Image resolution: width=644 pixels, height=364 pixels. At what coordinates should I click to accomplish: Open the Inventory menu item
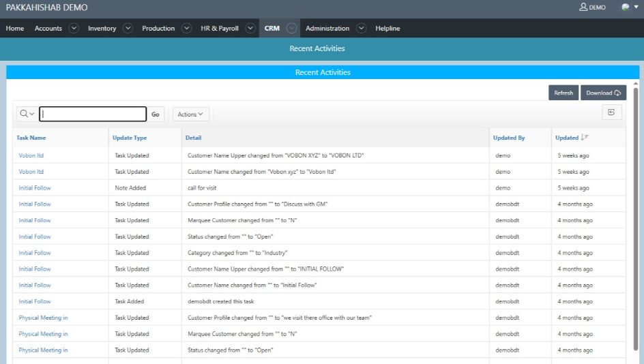click(102, 29)
